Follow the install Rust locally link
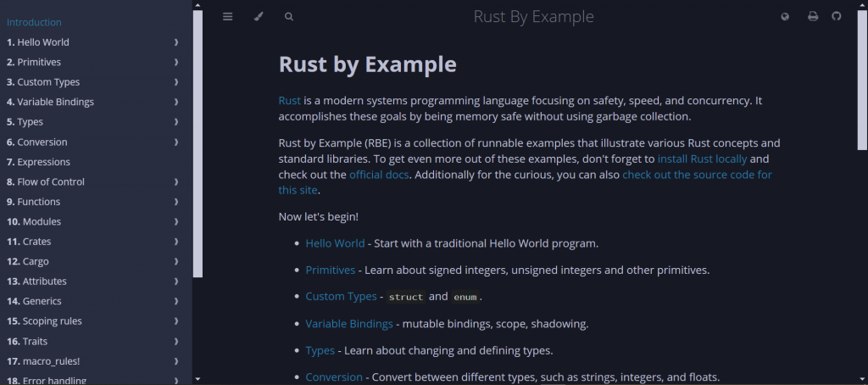 tap(703, 159)
